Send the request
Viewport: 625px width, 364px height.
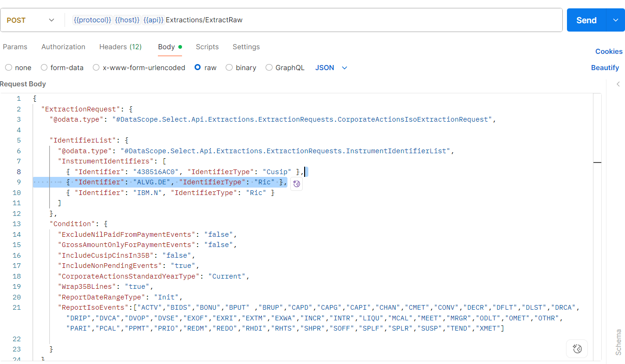pyautogui.click(x=586, y=20)
